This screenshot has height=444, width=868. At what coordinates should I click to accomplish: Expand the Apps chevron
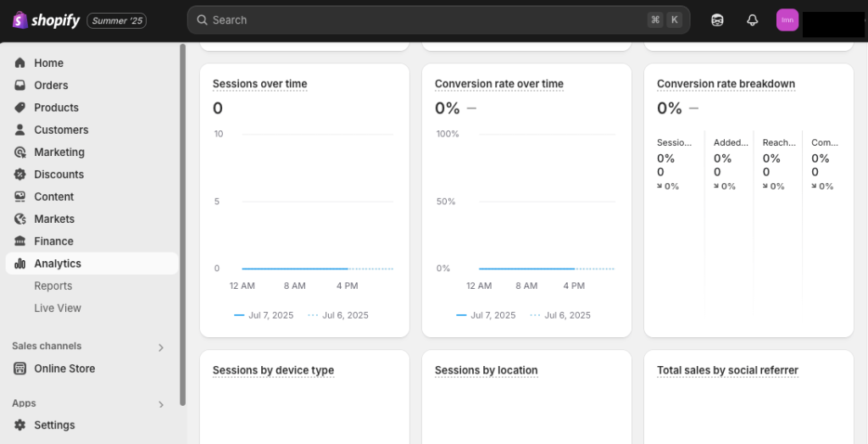[161, 404]
